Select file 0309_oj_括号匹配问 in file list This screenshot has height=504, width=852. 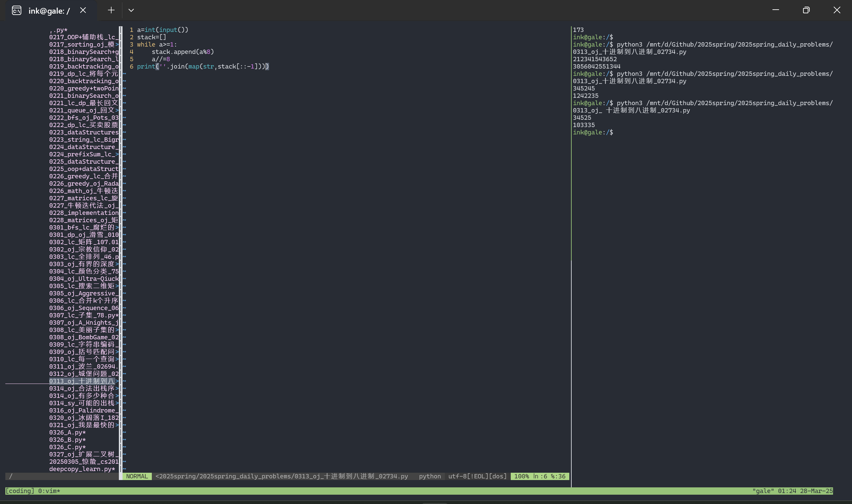click(84, 352)
